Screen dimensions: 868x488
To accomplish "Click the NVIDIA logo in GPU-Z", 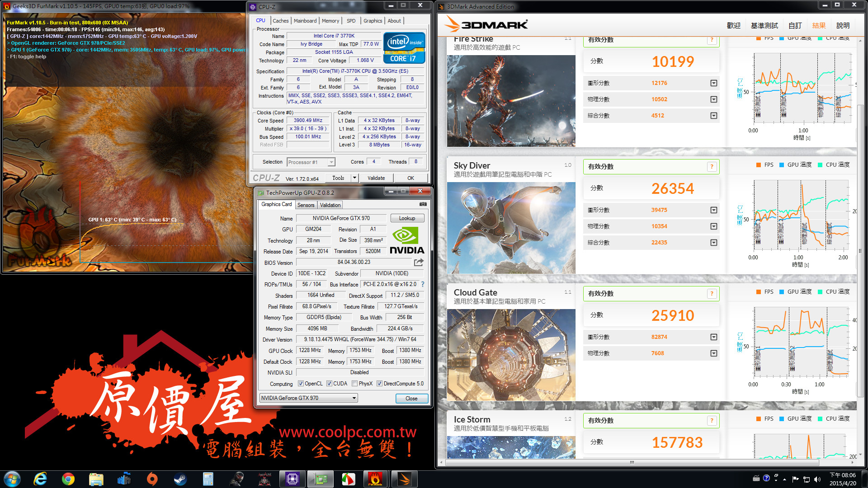I will pos(406,240).
